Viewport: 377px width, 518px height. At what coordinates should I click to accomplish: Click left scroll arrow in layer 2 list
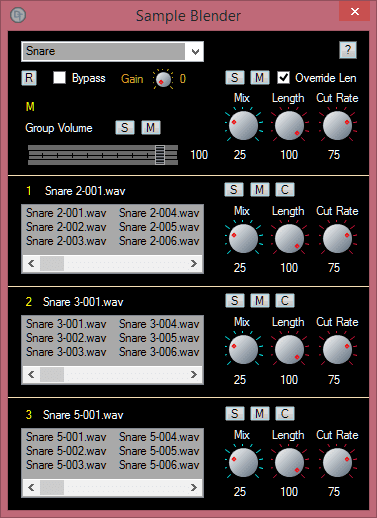coord(31,375)
